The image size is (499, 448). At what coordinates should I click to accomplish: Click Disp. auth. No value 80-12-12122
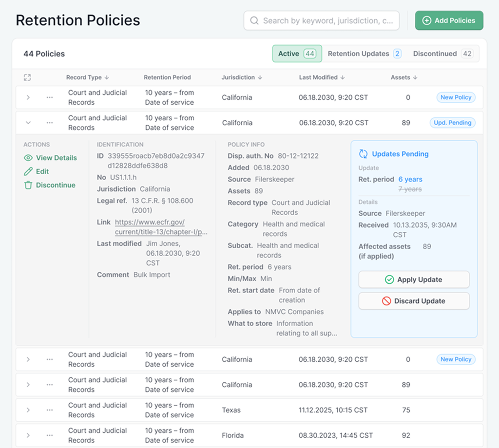pos(298,156)
